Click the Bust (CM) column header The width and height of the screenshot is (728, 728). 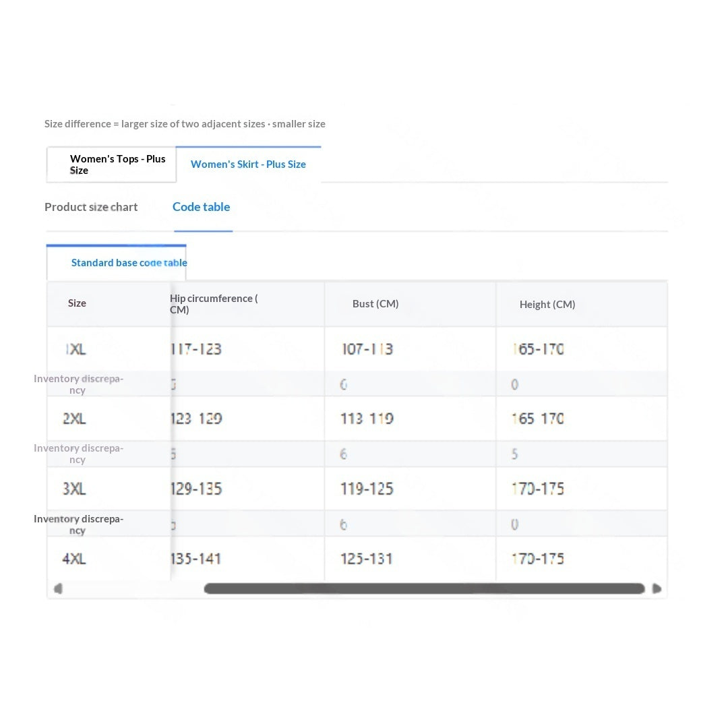point(375,303)
